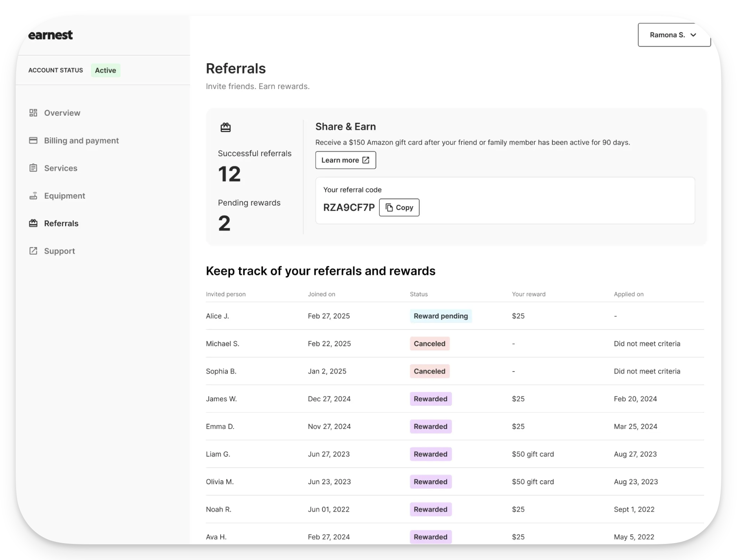Click the Equipment router icon

(33, 196)
